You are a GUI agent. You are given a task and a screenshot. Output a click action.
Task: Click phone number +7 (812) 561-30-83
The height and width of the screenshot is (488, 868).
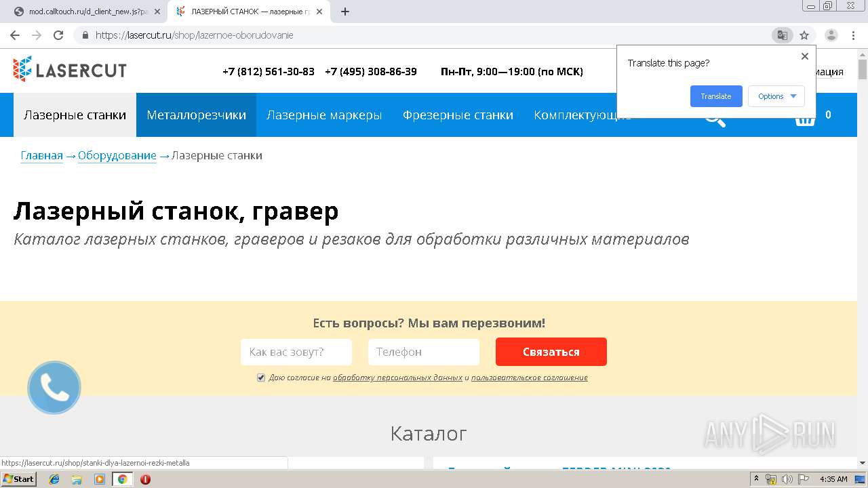(x=269, y=72)
